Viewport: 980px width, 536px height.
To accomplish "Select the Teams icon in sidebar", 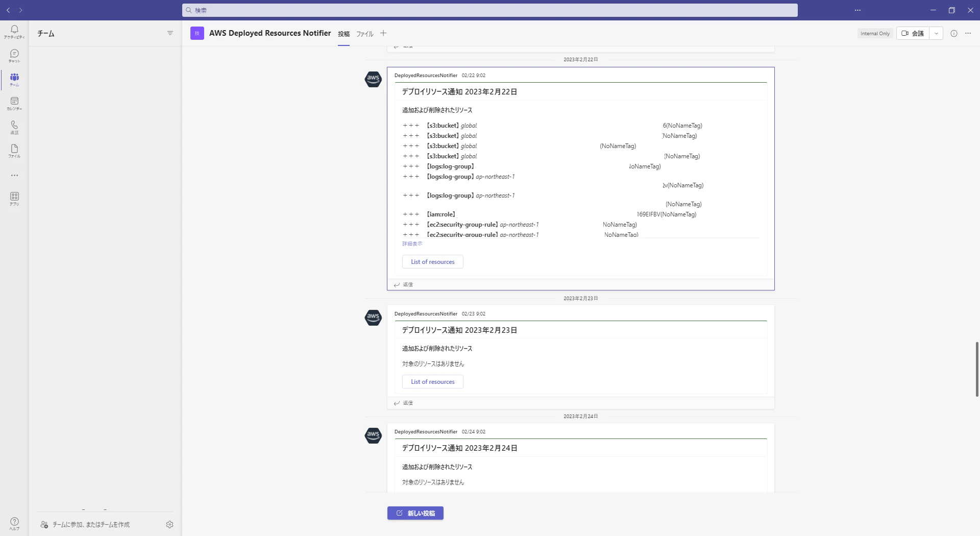I will [x=14, y=80].
